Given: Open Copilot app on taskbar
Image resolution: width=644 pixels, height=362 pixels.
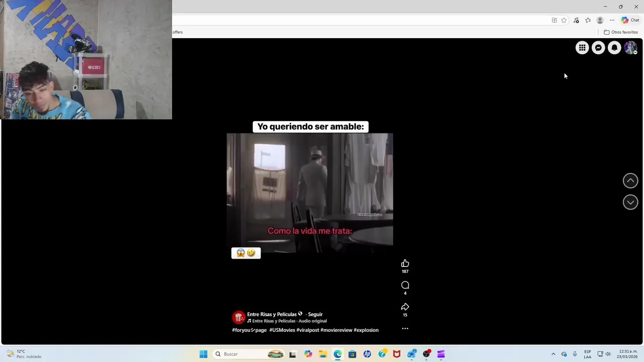Looking at the screenshot, I should (308, 354).
